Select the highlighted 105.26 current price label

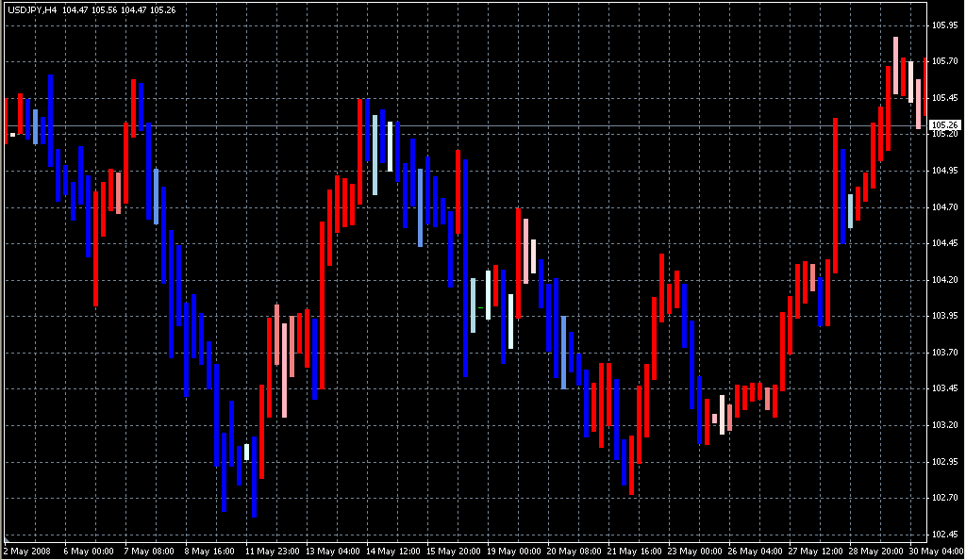coord(945,125)
